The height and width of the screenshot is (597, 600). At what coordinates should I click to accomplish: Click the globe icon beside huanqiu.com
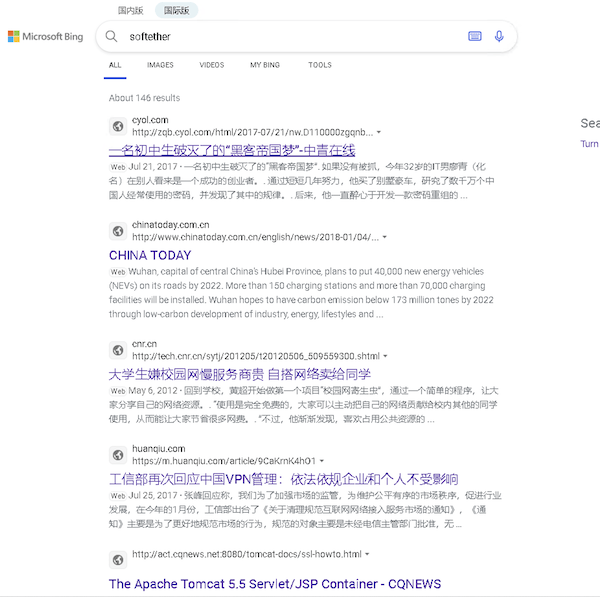pyautogui.click(x=118, y=455)
